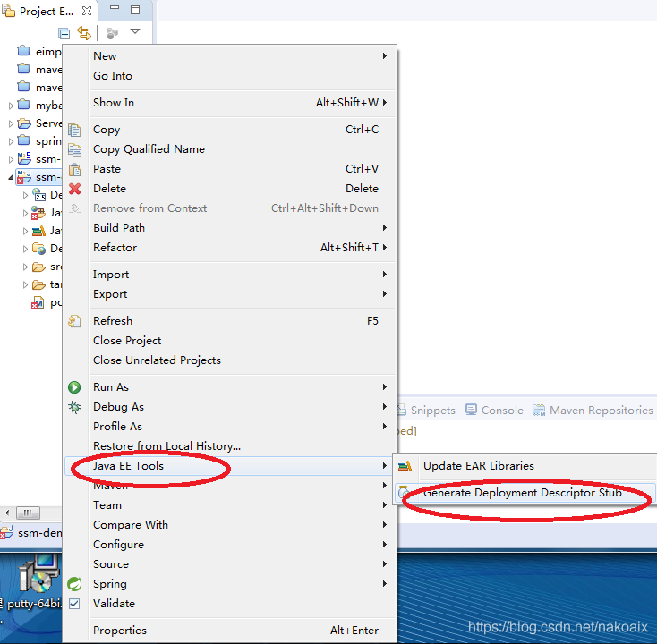The image size is (657, 644).
Task: Click the red Delete X icon
Action: (74, 189)
